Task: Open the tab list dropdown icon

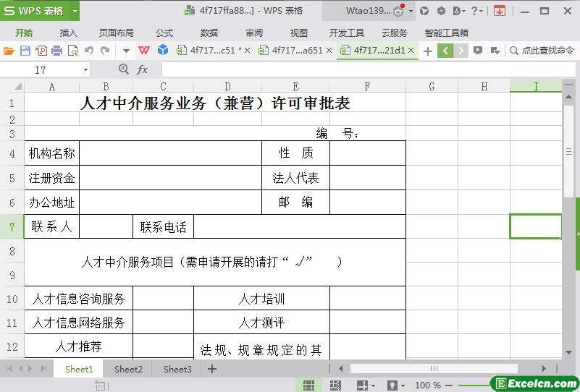Action: click(x=495, y=50)
